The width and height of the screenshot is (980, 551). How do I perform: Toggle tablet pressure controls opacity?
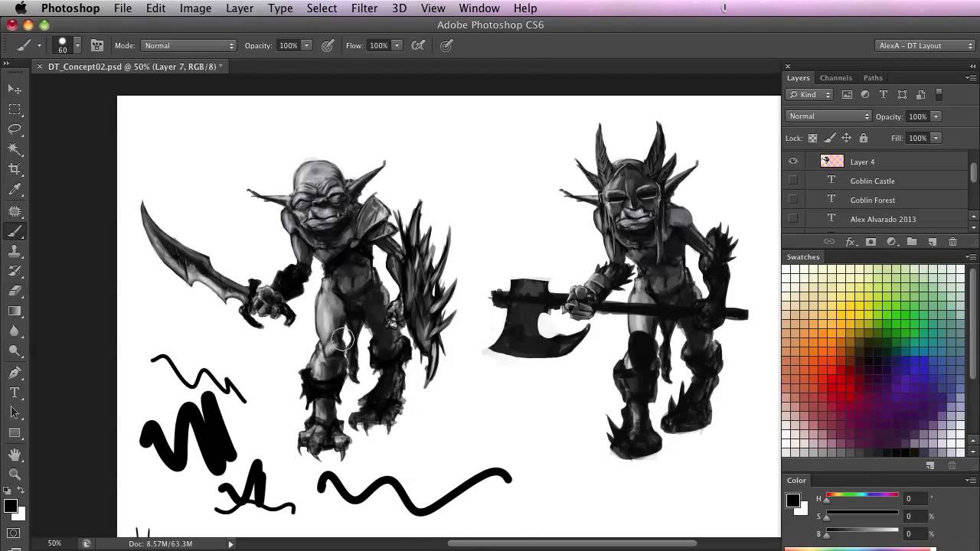click(x=328, y=45)
